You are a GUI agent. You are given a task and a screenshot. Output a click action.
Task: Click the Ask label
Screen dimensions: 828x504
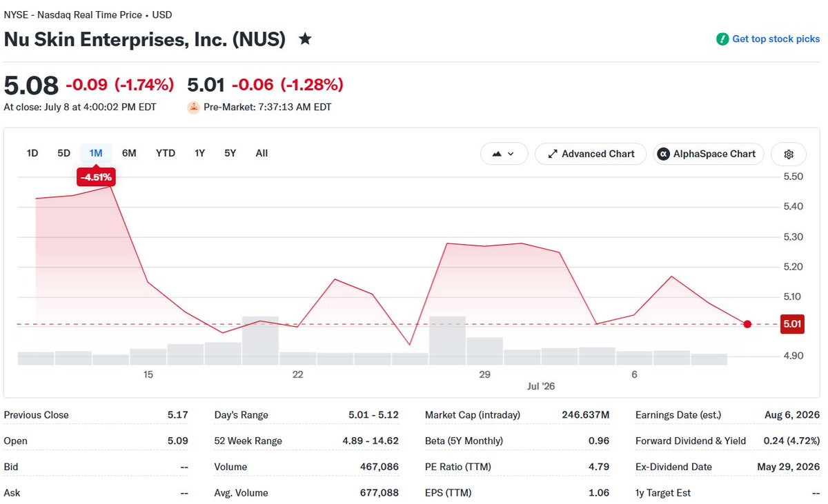(x=12, y=493)
